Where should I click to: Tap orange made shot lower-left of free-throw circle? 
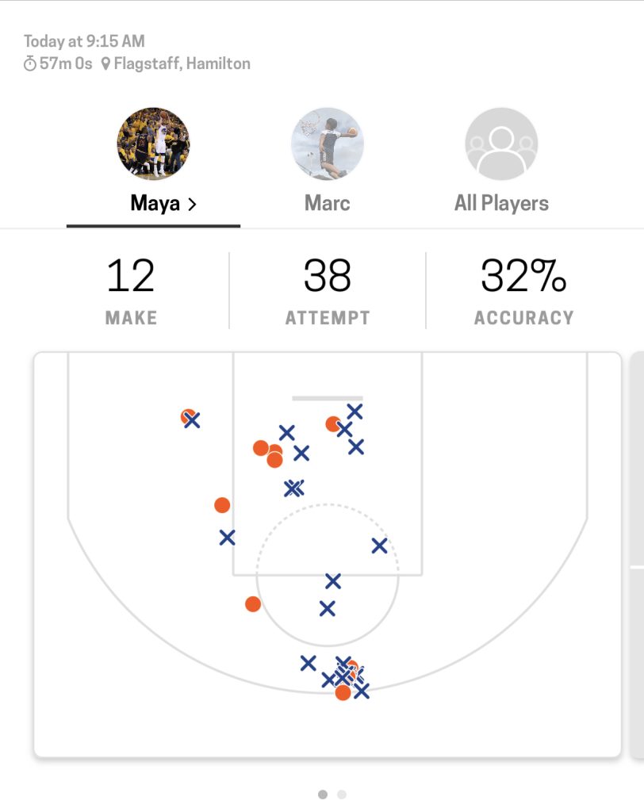tap(253, 604)
